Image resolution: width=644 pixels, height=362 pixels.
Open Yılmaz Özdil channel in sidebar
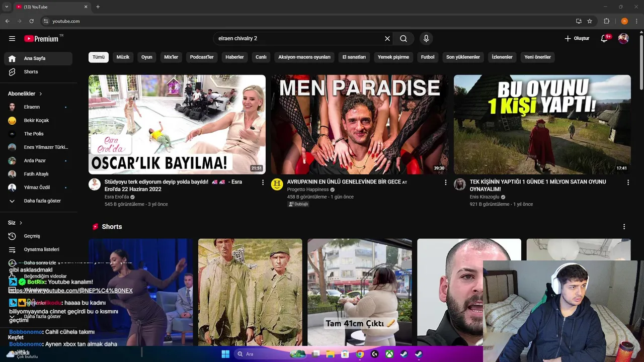(x=38, y=188)
